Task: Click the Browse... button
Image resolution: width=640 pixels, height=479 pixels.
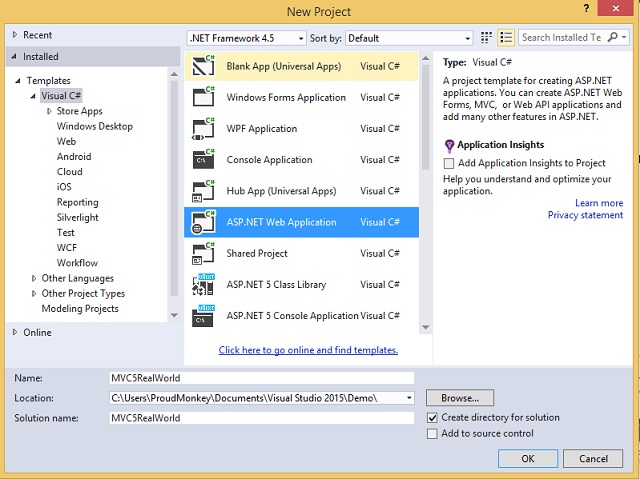Action: (x=460, y=398)
